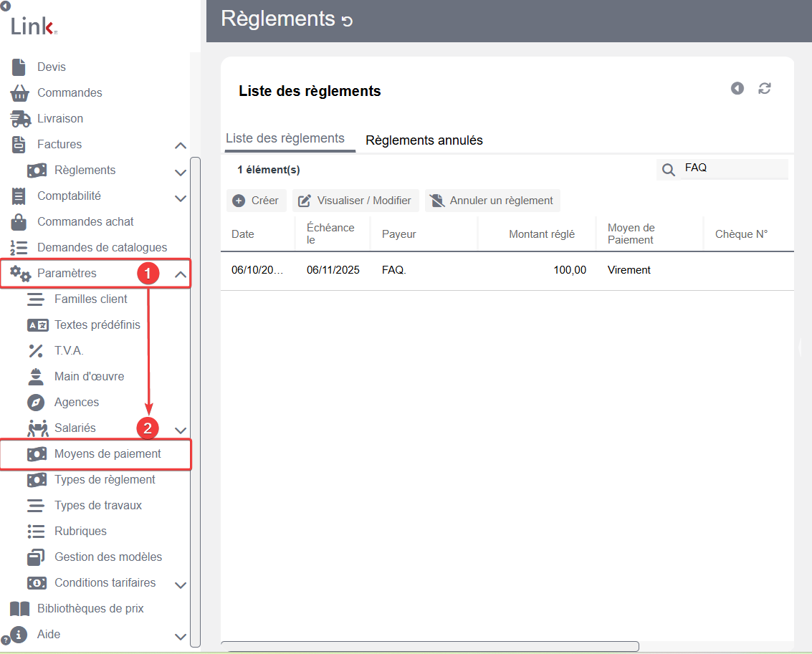
Task: Expand the Aide menu chevron
Action: [180, 636]
